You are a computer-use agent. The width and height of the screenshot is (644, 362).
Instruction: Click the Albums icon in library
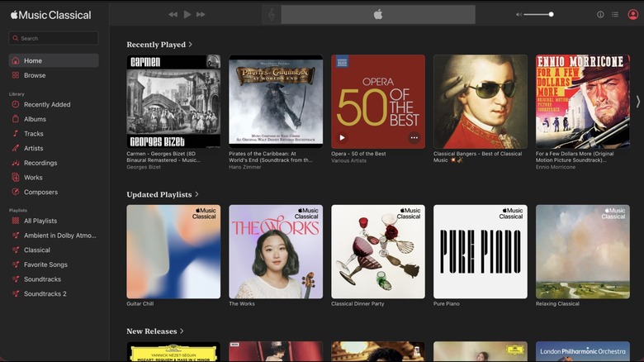coord(16,119)
